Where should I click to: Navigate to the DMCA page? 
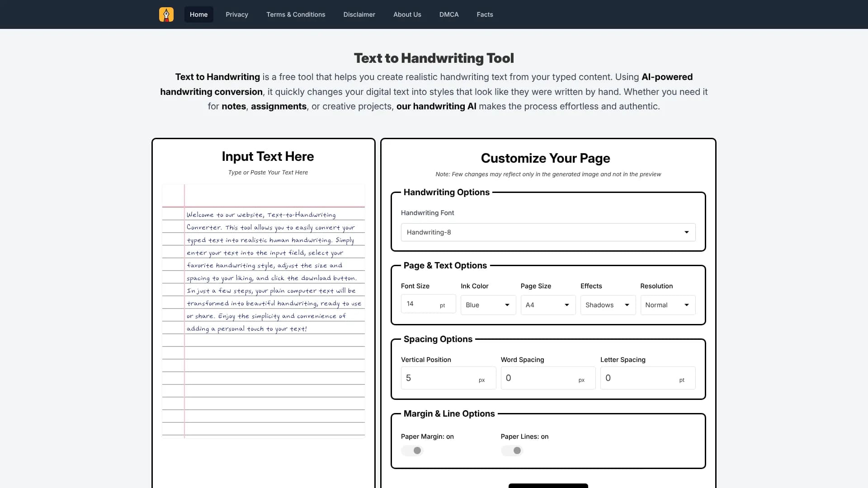tap(448, 14)
